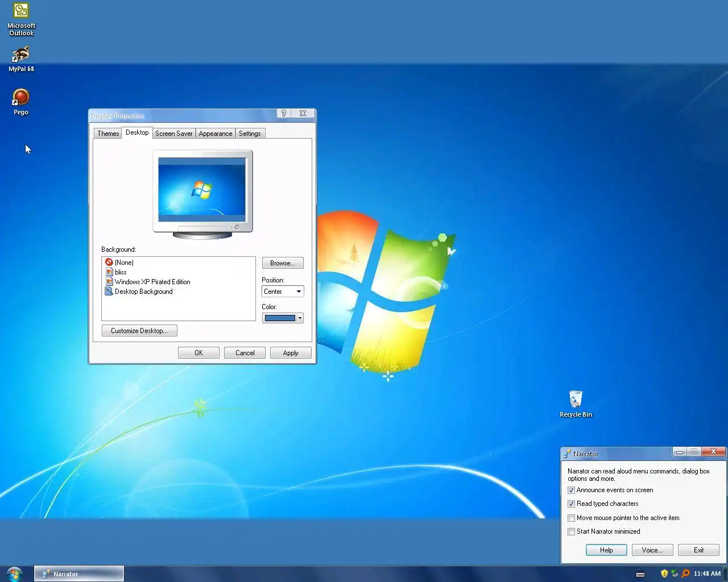Click the (None) background red icon

coord(109,263)
